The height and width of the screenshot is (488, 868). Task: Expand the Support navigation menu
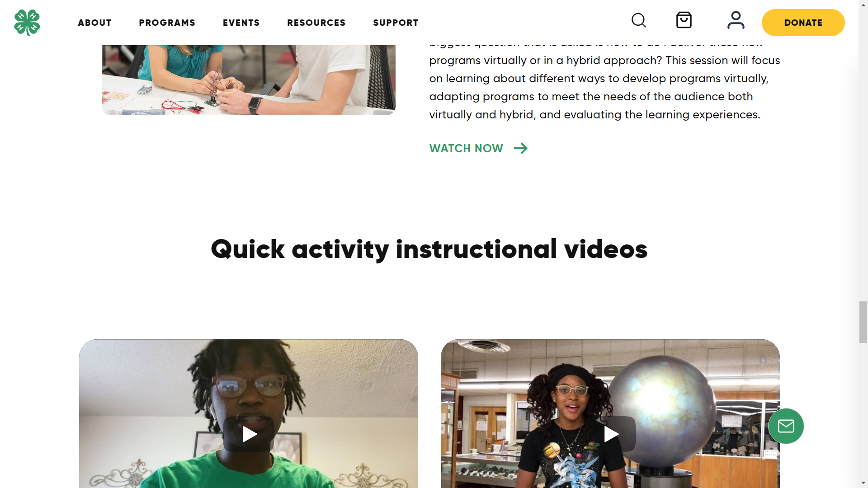click(x=396, y=23)
